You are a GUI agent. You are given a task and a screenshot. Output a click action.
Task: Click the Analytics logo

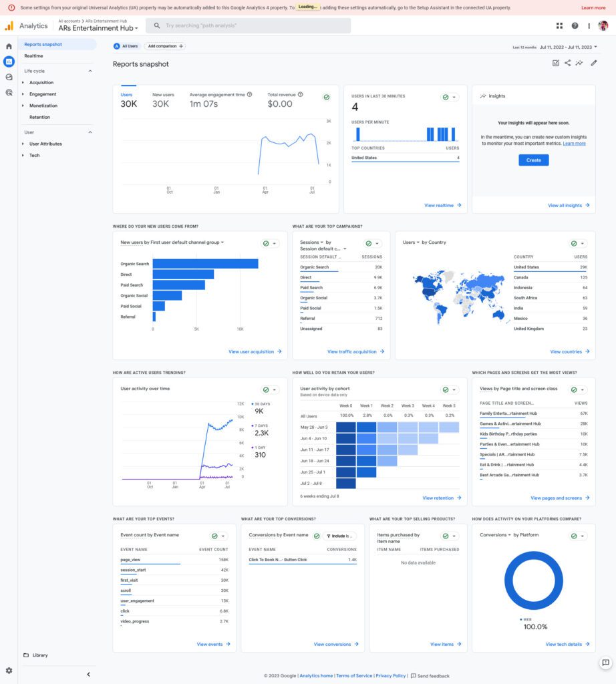pyautogui.click(x=26, y=26)
